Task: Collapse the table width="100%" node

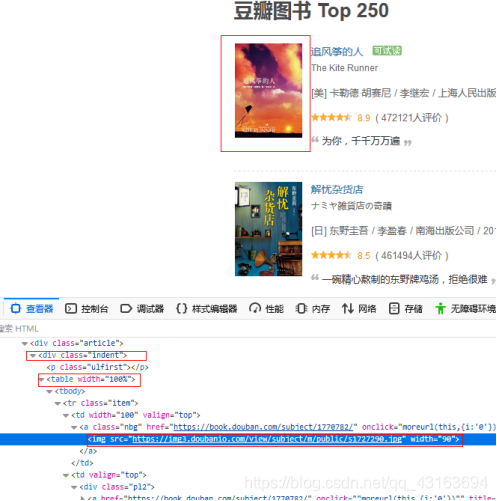Action: click(x=41, y=379)
